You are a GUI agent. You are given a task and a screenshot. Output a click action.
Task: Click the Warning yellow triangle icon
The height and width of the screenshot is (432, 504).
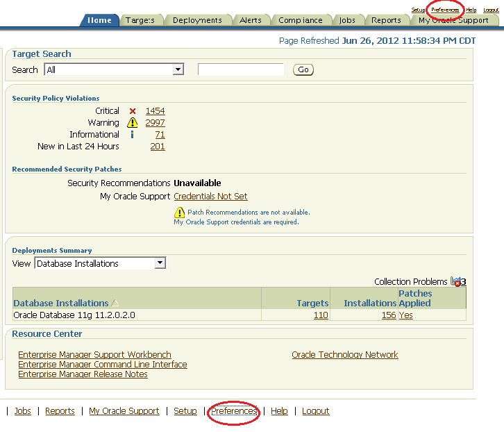[132, 122]
